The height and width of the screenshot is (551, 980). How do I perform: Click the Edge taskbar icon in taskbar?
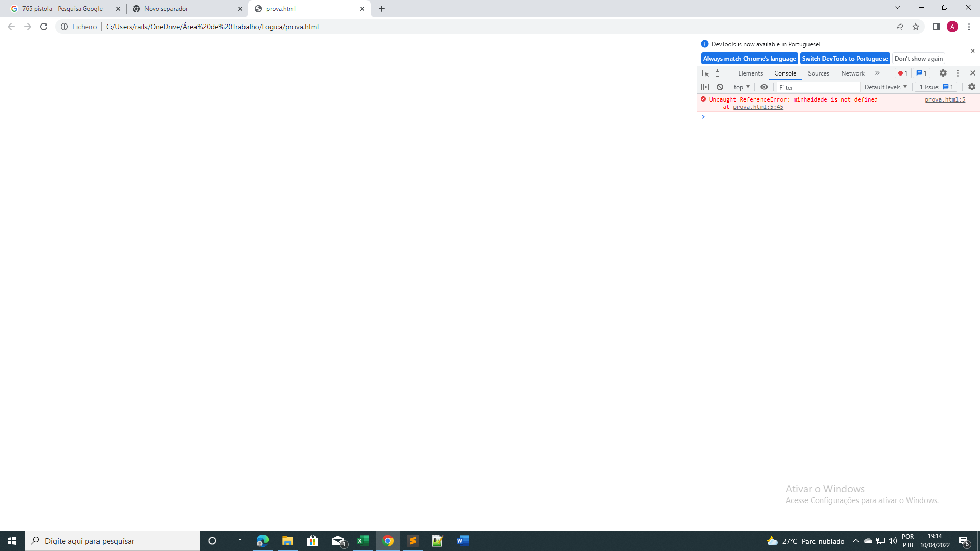[262, 541]
